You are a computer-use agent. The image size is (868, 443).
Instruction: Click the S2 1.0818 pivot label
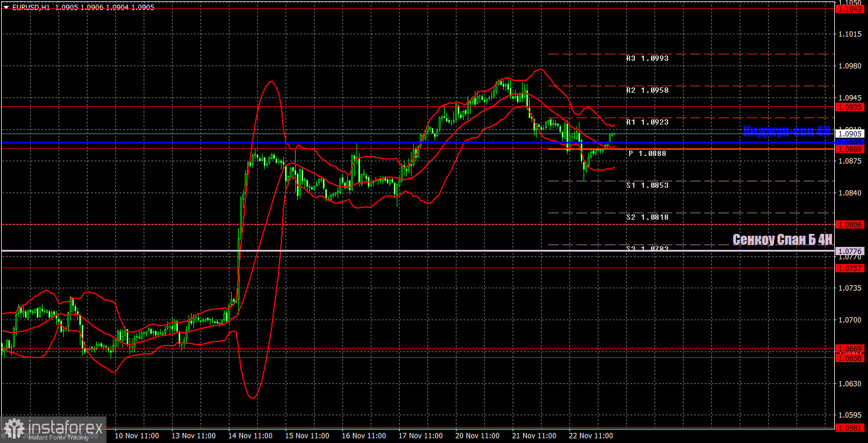click(x=647, y=217)
